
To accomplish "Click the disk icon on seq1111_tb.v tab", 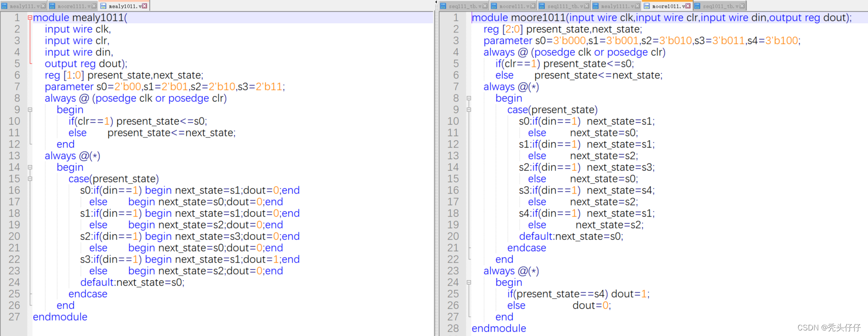I will (x=542, y=6).
